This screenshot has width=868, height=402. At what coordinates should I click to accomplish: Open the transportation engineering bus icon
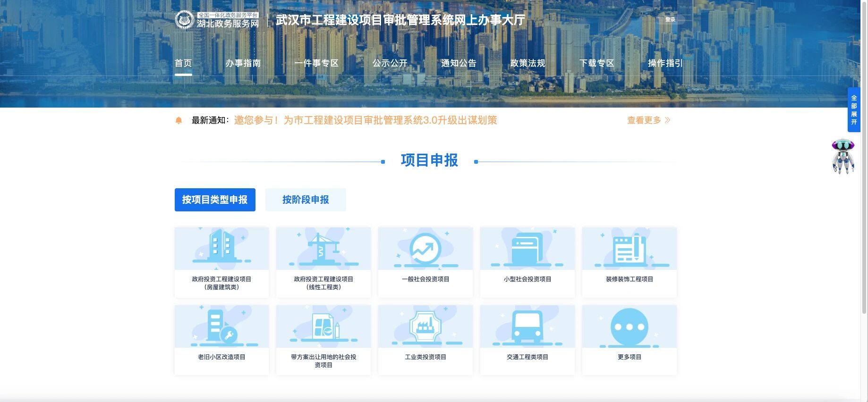[x=527, y=327]
